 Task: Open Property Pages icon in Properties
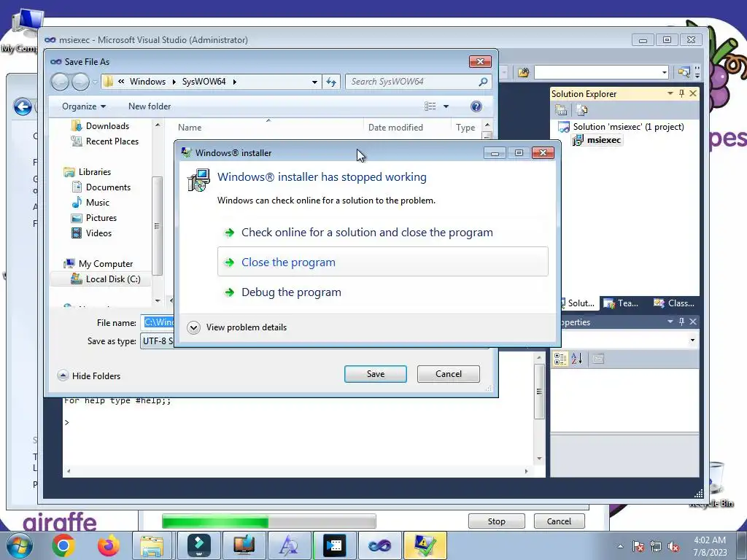click(x=598, y=359)
